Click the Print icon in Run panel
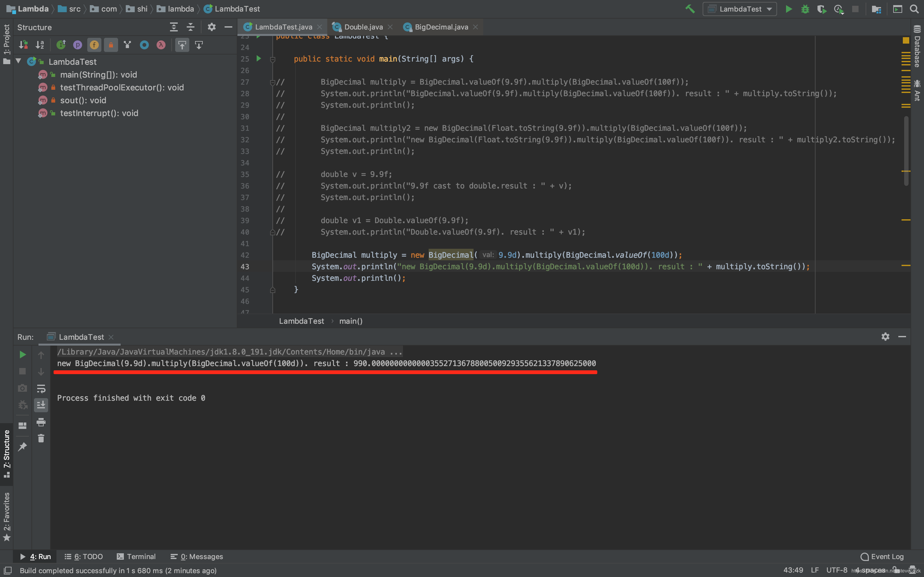 click(41, 422)
